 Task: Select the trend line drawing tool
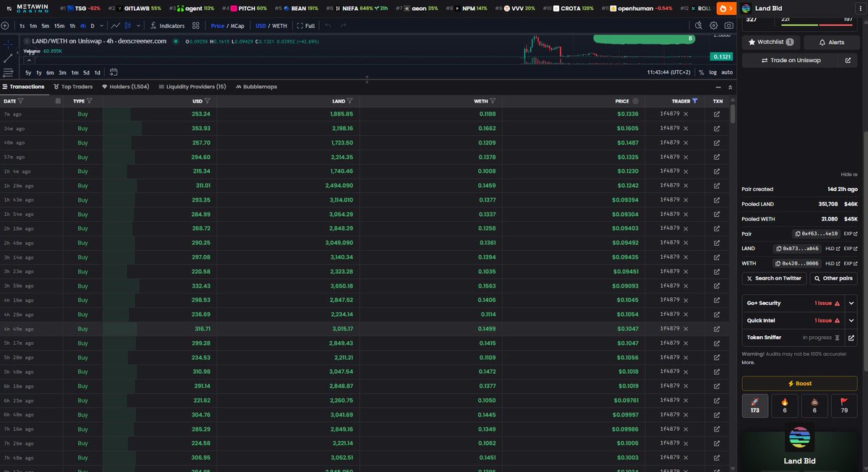tap(8, 58)
